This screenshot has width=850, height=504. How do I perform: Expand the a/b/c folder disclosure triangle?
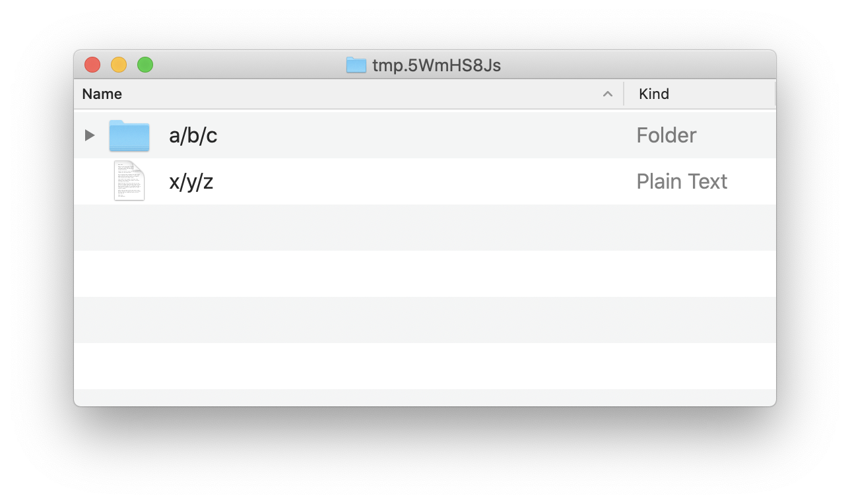point(90,135)
